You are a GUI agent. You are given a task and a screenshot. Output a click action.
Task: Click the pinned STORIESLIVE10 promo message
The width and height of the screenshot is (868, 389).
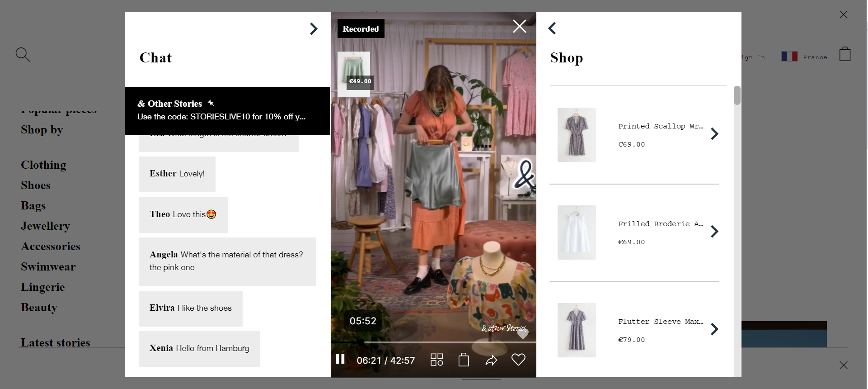pos(227,111)
